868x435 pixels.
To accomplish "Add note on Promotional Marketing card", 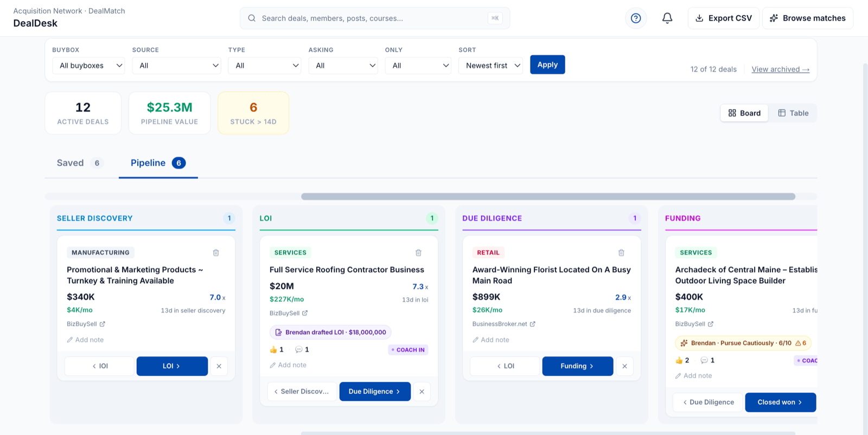I will click(x=85, y=340).
